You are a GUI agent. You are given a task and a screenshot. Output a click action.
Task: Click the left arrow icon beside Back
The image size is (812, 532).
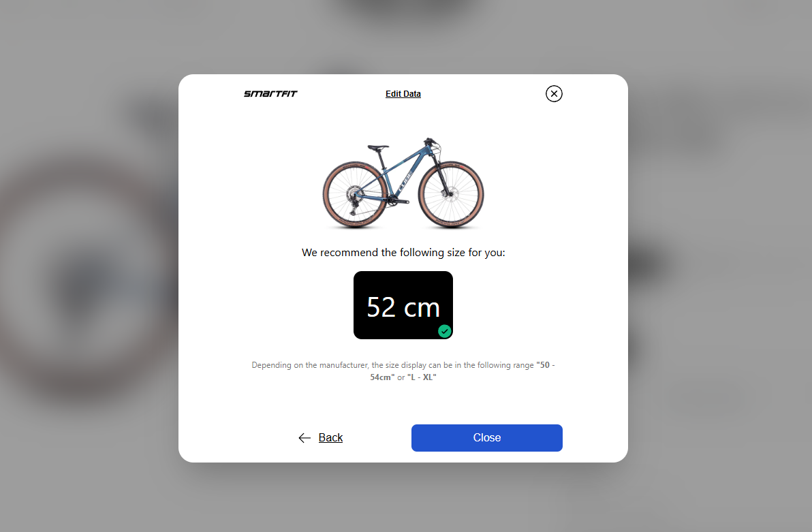pos(304,438)
